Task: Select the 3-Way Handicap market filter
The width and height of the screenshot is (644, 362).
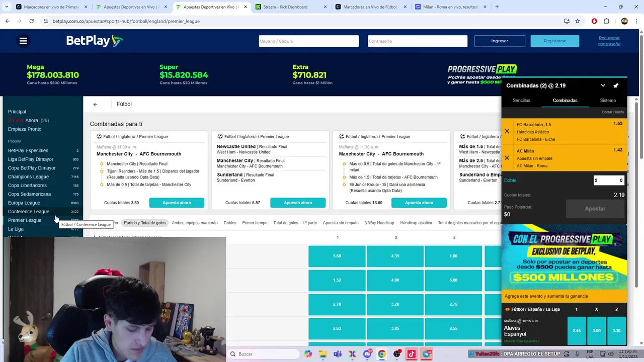Action: (x=379, y=223)
